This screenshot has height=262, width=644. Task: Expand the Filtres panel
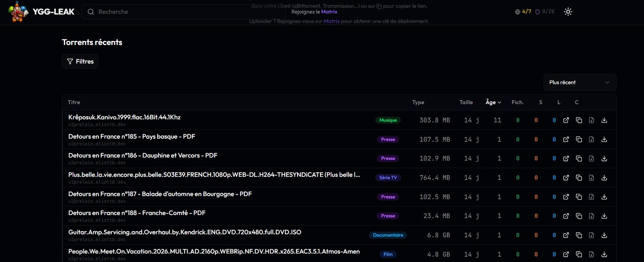click(x=80, y=62)
